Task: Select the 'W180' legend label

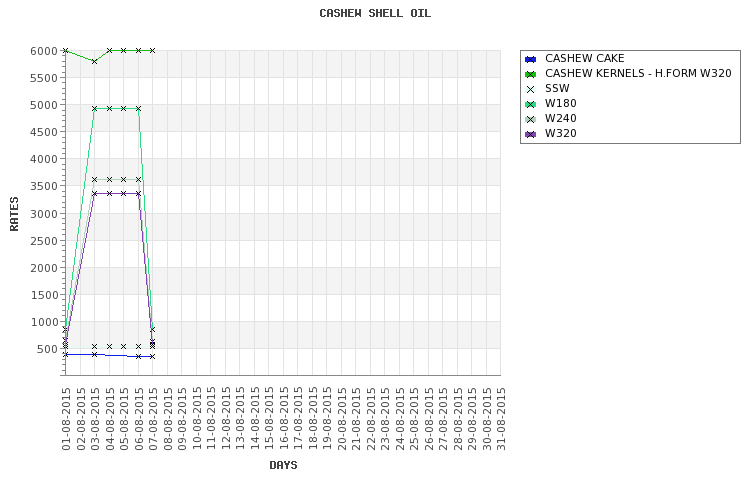Action: 561,103
